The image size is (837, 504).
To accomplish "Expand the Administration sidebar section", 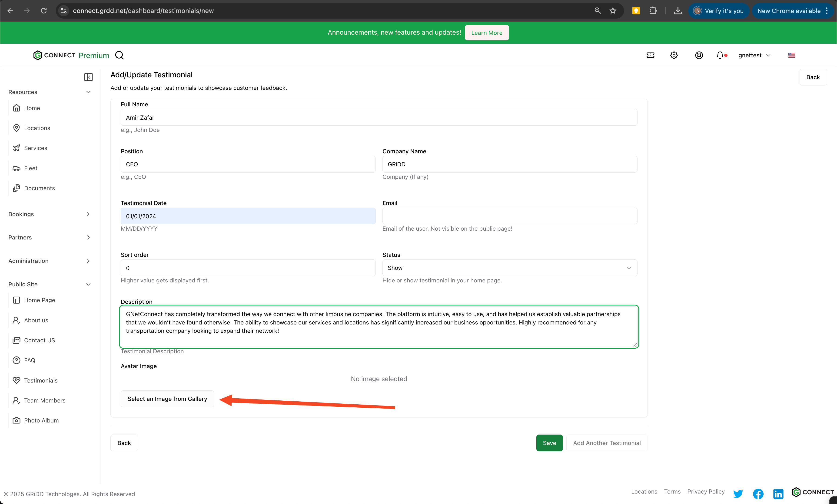I will pos(50,261).
